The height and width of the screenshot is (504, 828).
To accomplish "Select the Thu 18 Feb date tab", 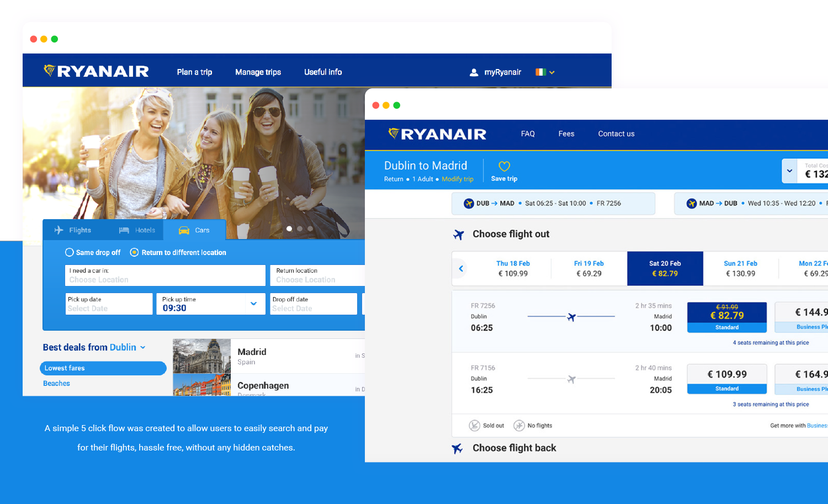I will [513, 269].
